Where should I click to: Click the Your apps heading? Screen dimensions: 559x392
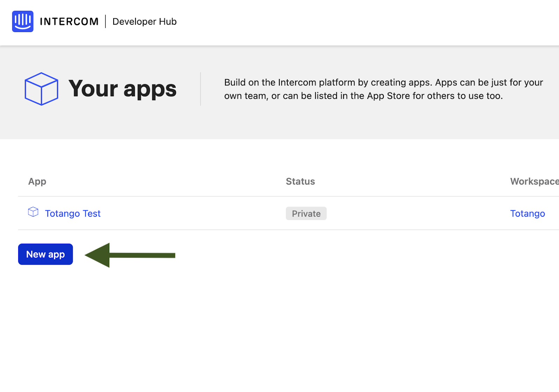pos(122,89)
